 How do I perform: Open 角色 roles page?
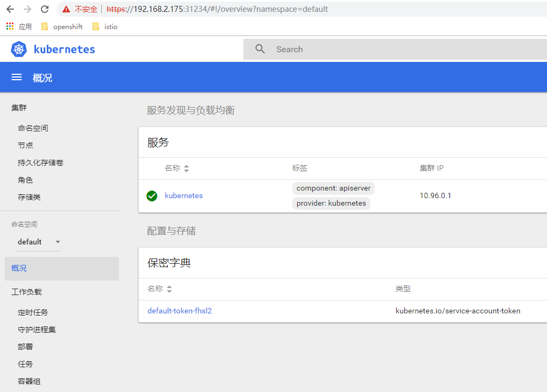point(25,180)
